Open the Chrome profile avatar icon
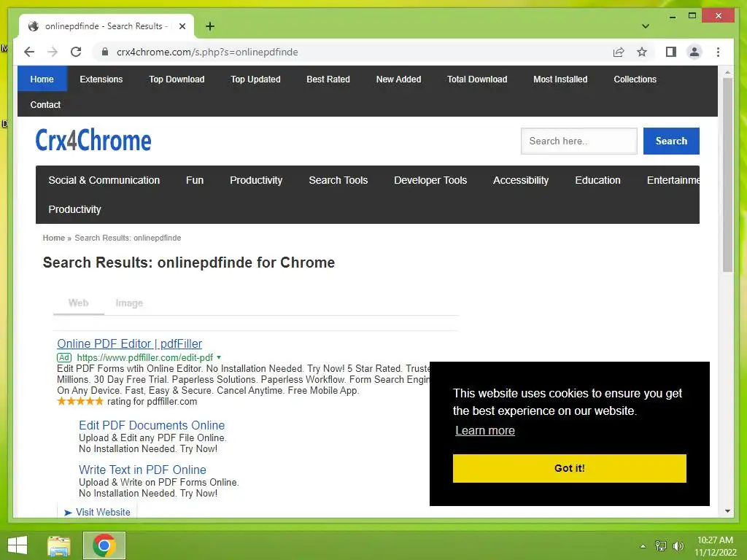This screenshot has width=747, height=560. point(694,52)
